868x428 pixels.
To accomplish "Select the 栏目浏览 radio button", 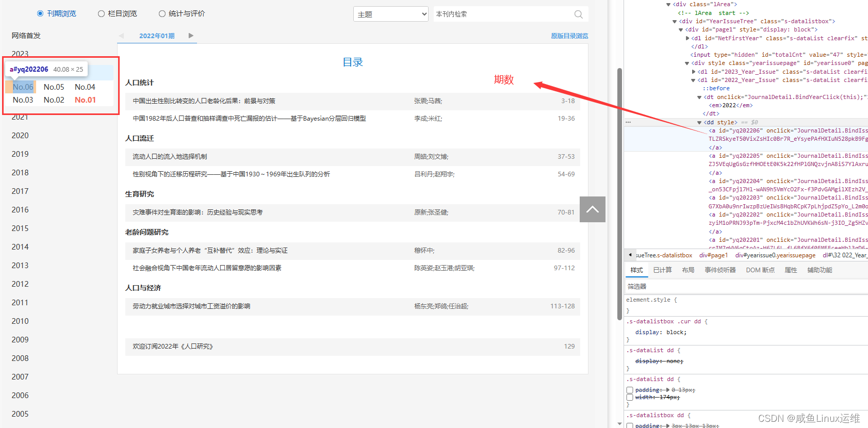I will pyautogui.click(x=101, y=13).
